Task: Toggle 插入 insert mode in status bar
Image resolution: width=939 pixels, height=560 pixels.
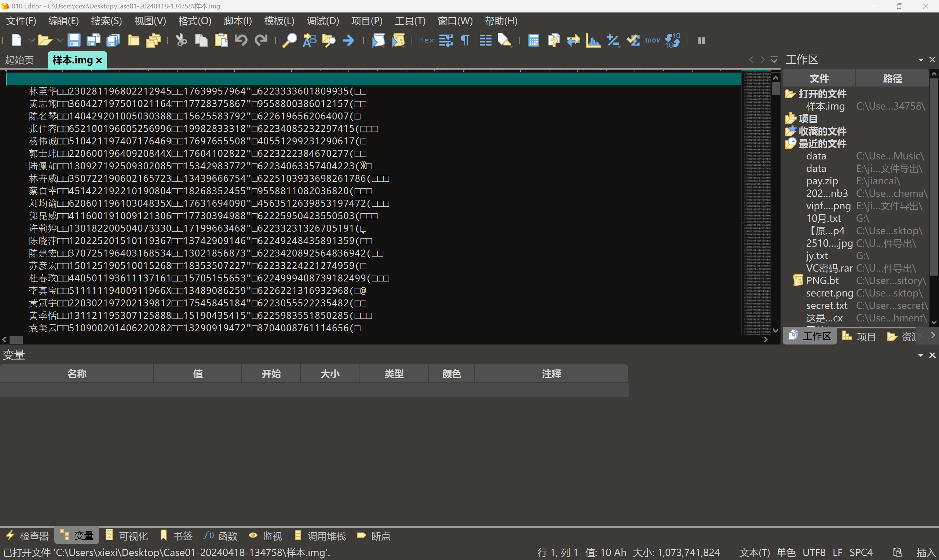Action: tap(926, 552)
